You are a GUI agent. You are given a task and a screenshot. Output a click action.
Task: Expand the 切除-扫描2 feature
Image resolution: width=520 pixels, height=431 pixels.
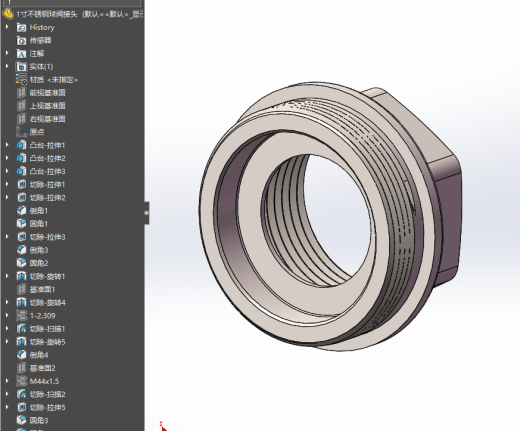pyautogui.click(x=7, y=394)
